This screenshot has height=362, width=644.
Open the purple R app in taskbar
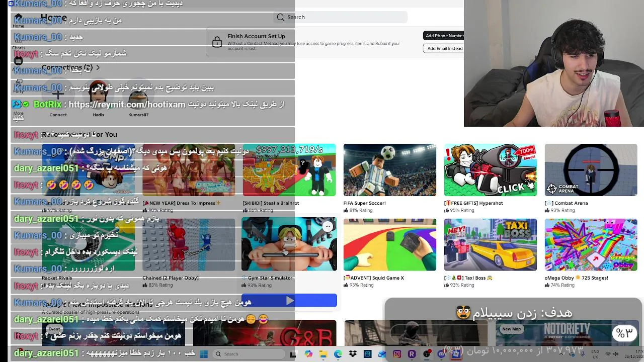412,354
